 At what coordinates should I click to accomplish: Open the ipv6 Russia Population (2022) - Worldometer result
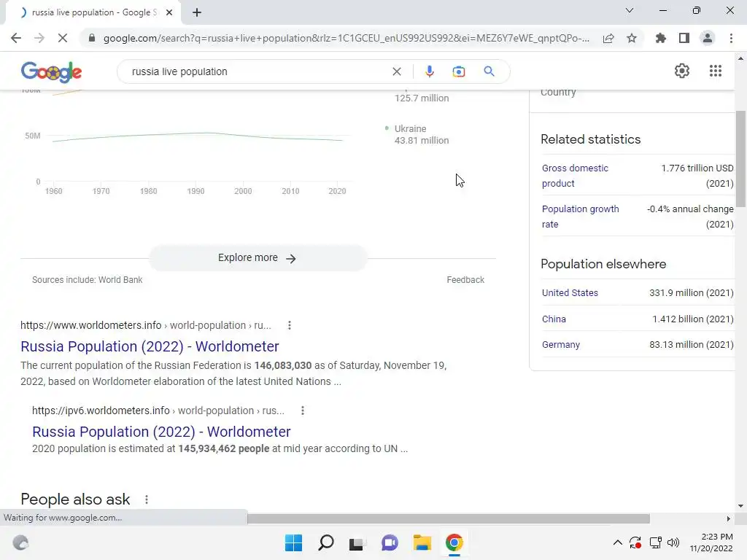click(x=161, y=432)
